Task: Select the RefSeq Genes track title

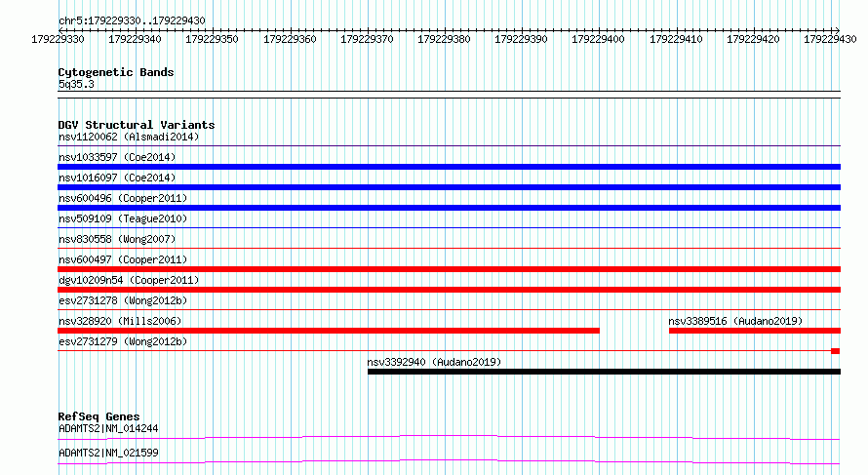Action: click(x=99, y=416)
